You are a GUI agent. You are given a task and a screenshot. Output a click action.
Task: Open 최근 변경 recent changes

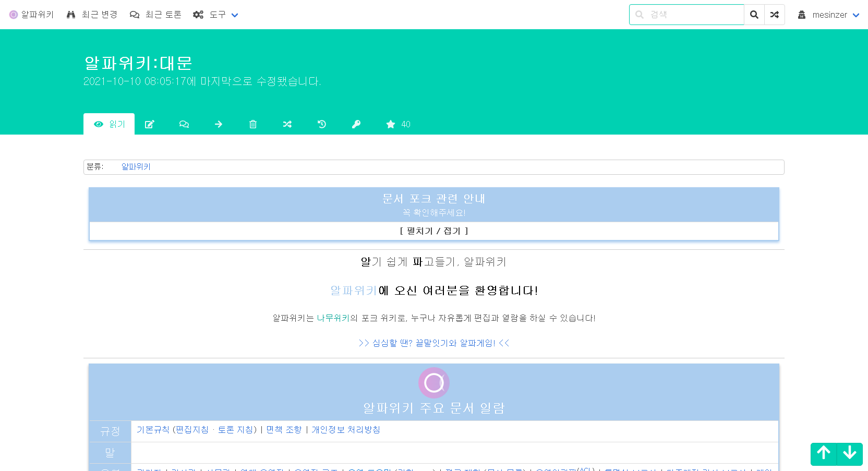point(92,15)
